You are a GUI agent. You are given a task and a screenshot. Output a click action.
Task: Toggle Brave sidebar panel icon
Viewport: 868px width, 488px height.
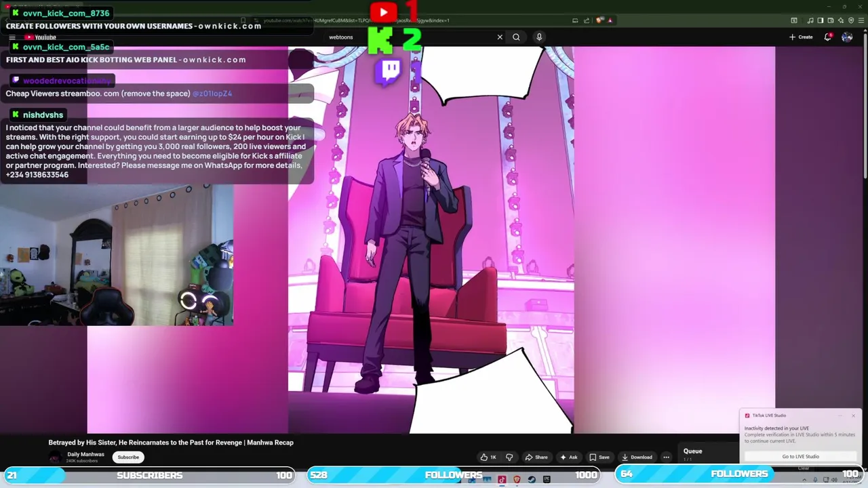coord(821,20)
